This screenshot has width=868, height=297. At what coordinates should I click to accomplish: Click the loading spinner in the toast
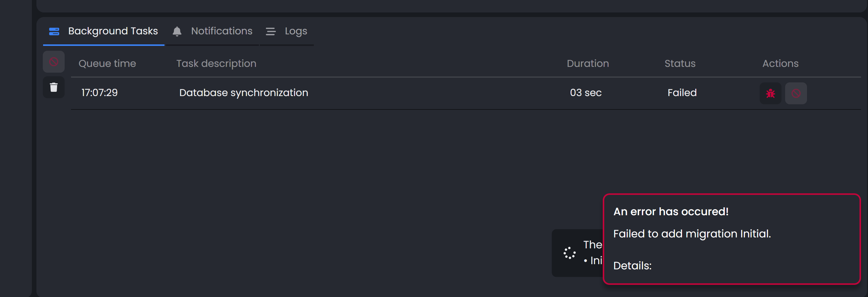pos(569,253)
